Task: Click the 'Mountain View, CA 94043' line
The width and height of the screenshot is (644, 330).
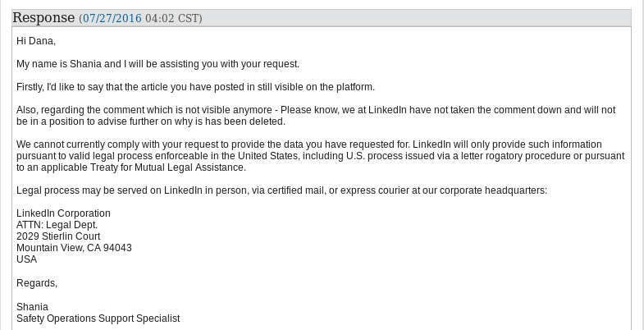Action: (74, 248)
